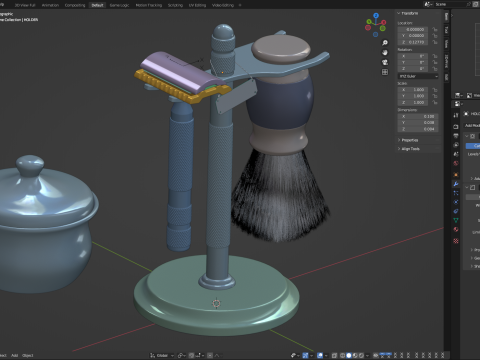480x360 pixels.
Task: Toggle lock on Scale Z
Action: [435, 102]
